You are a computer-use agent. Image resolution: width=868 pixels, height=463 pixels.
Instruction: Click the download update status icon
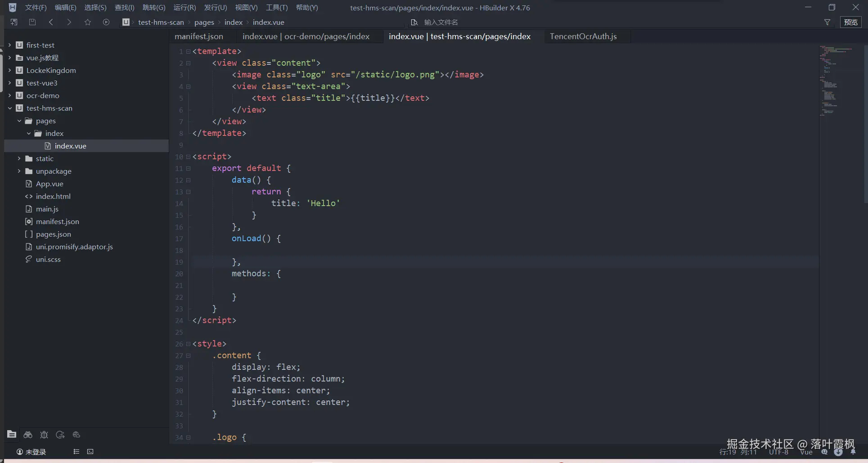[x=838, y=452]
